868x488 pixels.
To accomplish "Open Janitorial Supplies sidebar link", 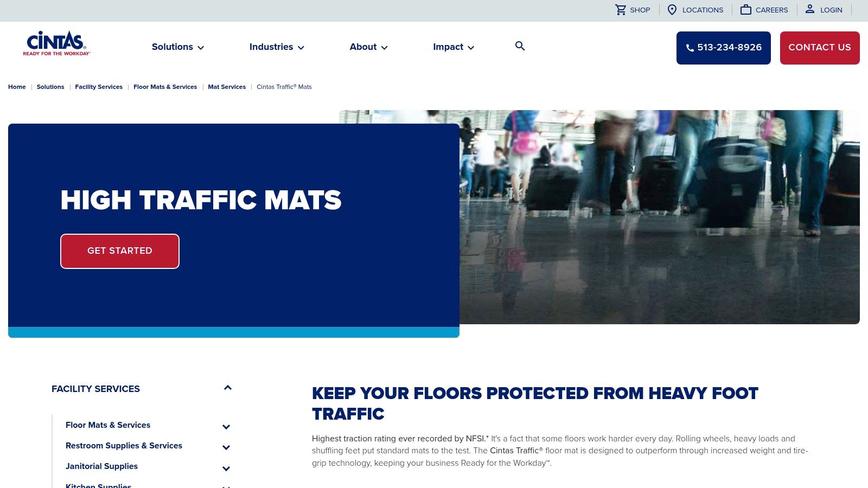I will (101, 466).
